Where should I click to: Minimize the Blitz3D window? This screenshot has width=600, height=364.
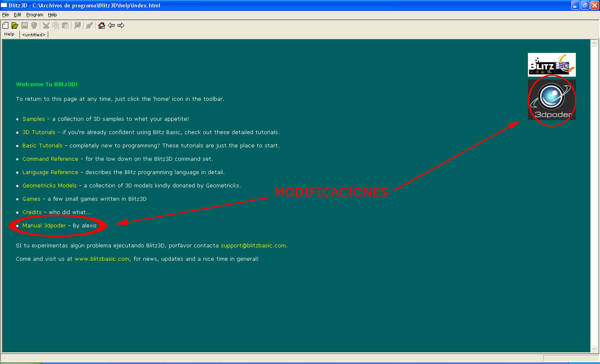pos(575,5)
